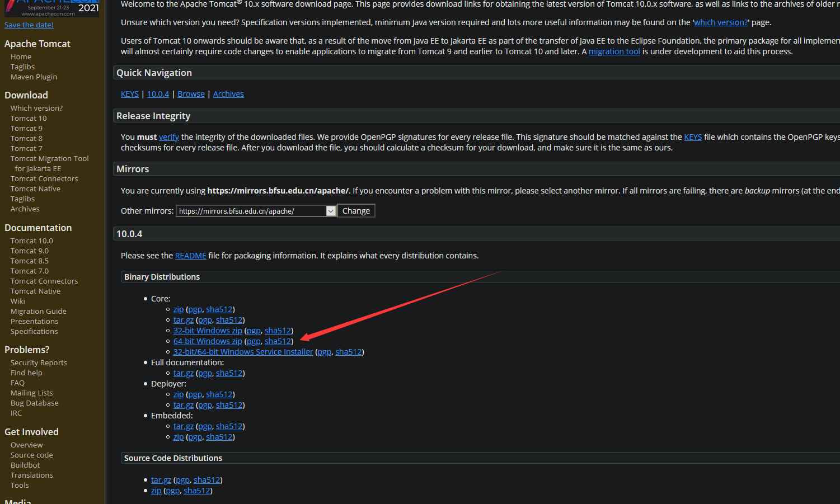Download the Embedded tar.gz
This screenshot has width=840, height=504.
184,426
